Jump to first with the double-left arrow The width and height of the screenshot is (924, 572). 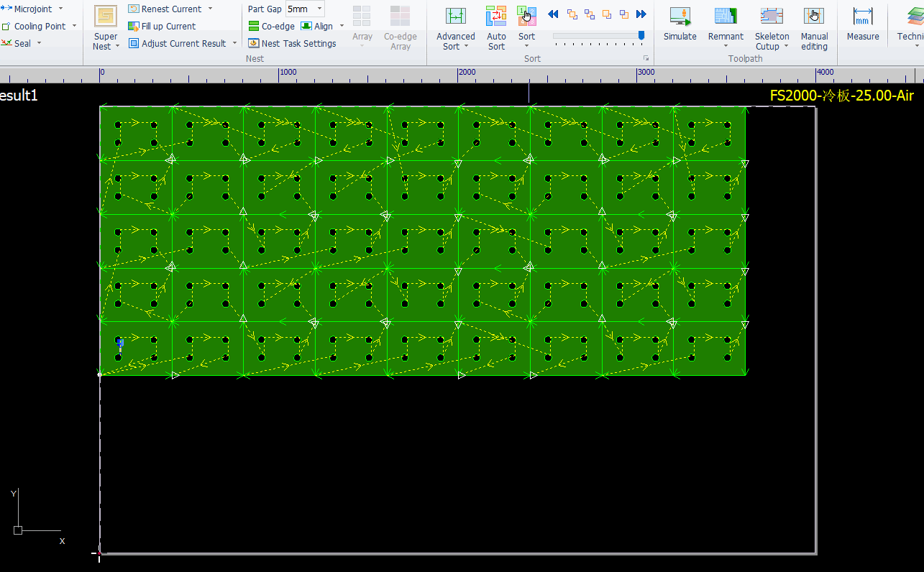click(553, 14)
